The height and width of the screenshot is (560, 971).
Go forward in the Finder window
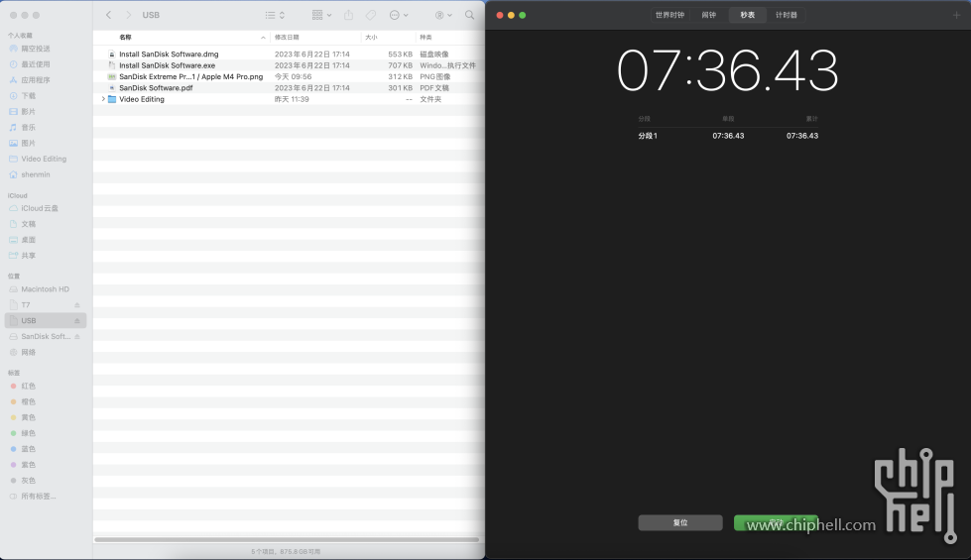(x=128, y=15)
